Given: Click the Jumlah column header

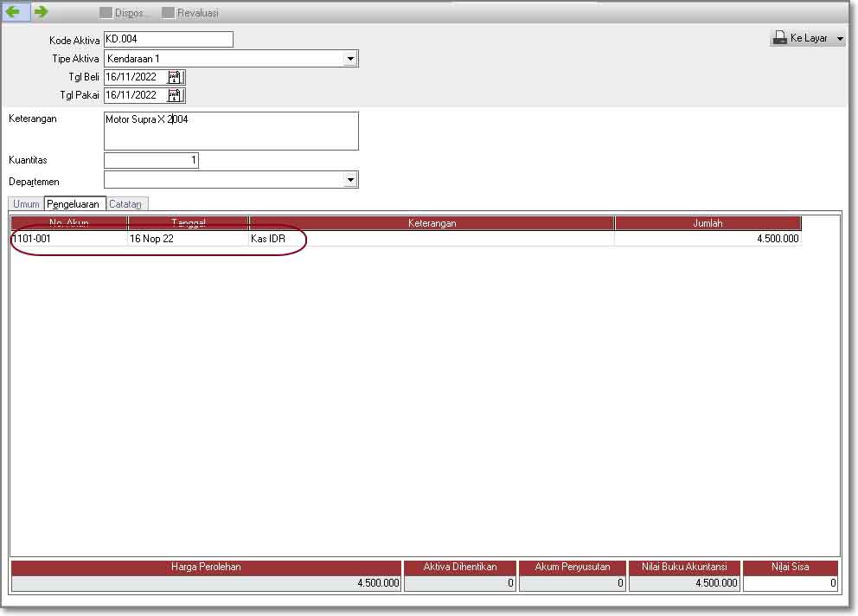Looking at the screenshot, I should coord(708,223).
